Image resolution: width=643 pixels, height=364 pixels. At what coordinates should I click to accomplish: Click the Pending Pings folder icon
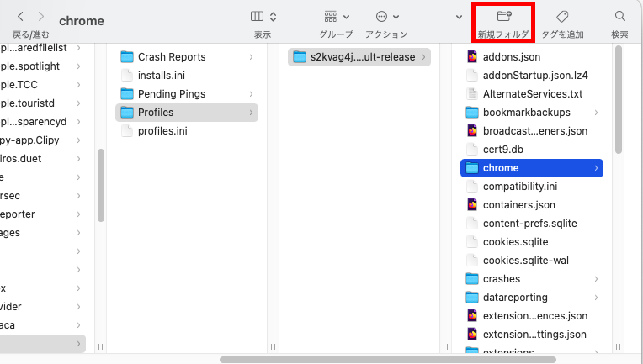click(127, 94)
